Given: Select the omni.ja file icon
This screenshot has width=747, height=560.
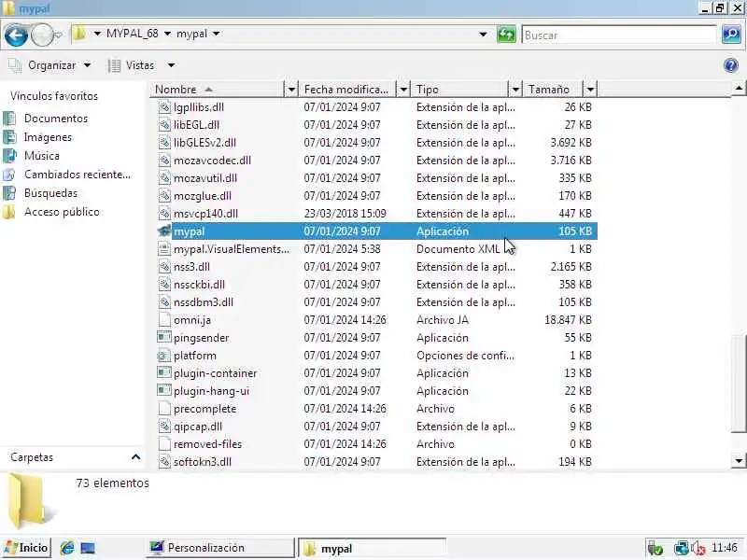Looking at the screenshot, I should (164, 320).
